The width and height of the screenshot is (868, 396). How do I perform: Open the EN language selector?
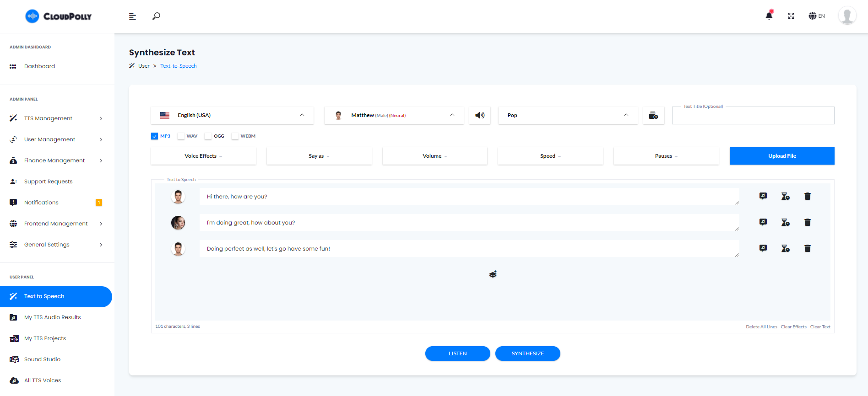click(x=817, y=16)
